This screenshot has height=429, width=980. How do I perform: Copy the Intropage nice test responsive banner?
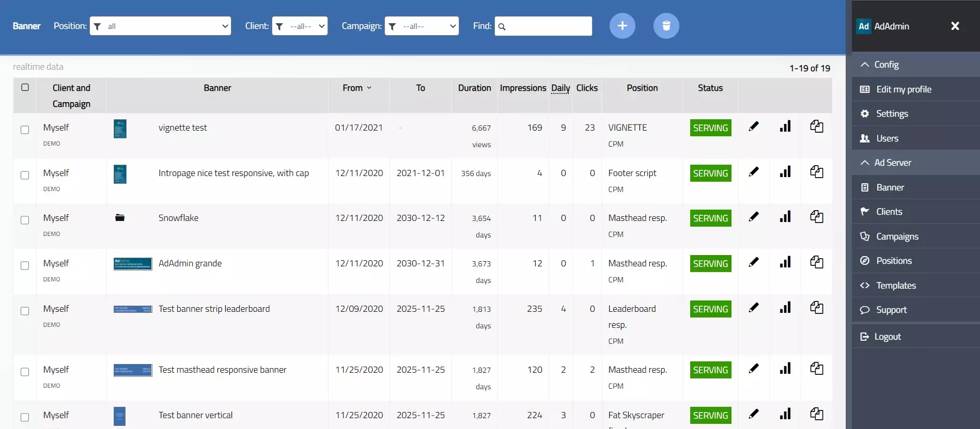[x=817, y=172]
